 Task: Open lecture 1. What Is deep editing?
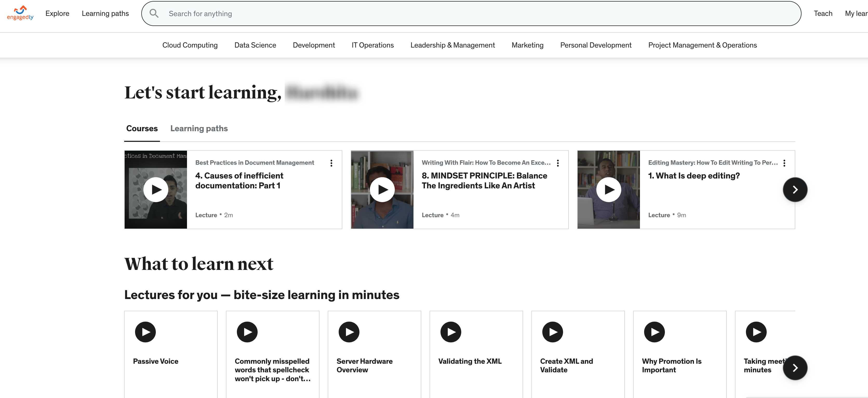(694, 176)
